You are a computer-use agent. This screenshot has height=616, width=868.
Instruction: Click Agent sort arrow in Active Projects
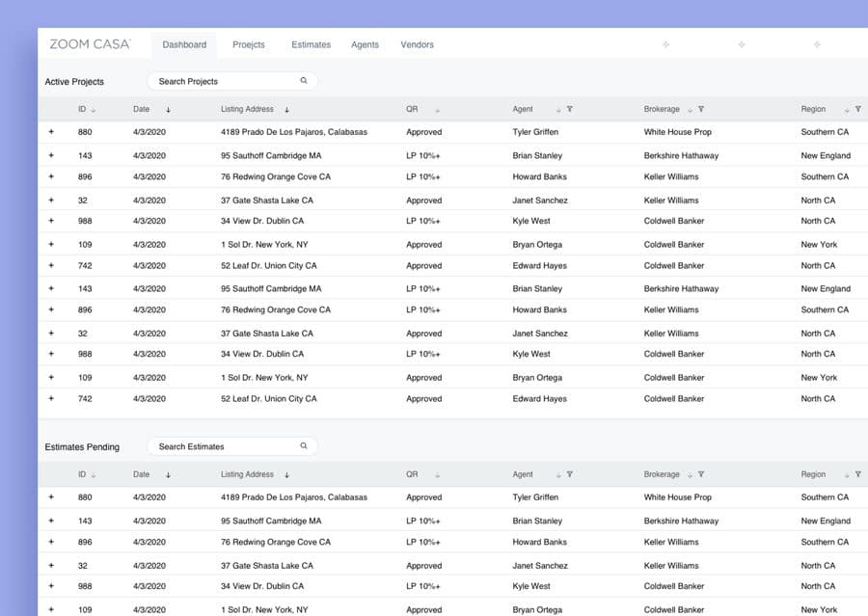558,111
